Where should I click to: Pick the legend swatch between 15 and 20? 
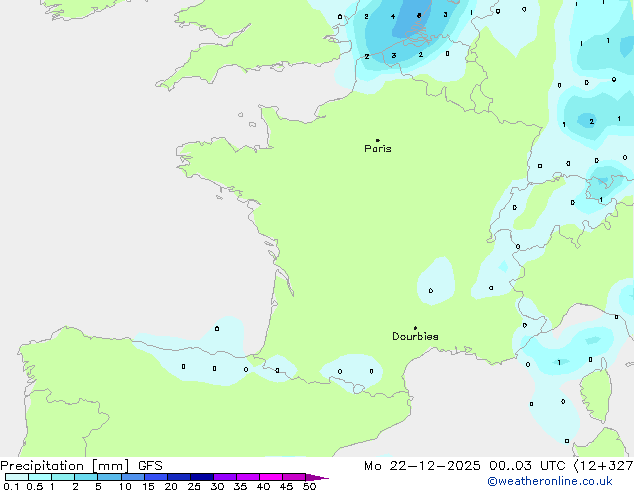tap(156, 477)
